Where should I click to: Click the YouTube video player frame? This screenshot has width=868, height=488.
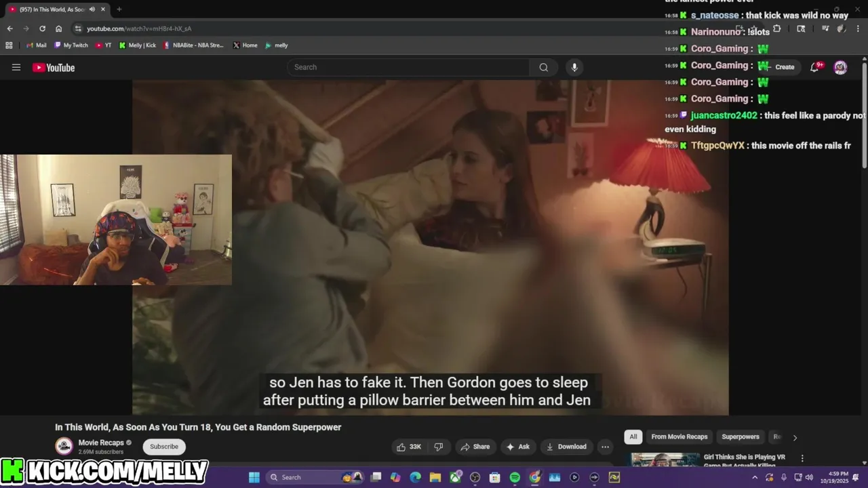coord(430,247)
